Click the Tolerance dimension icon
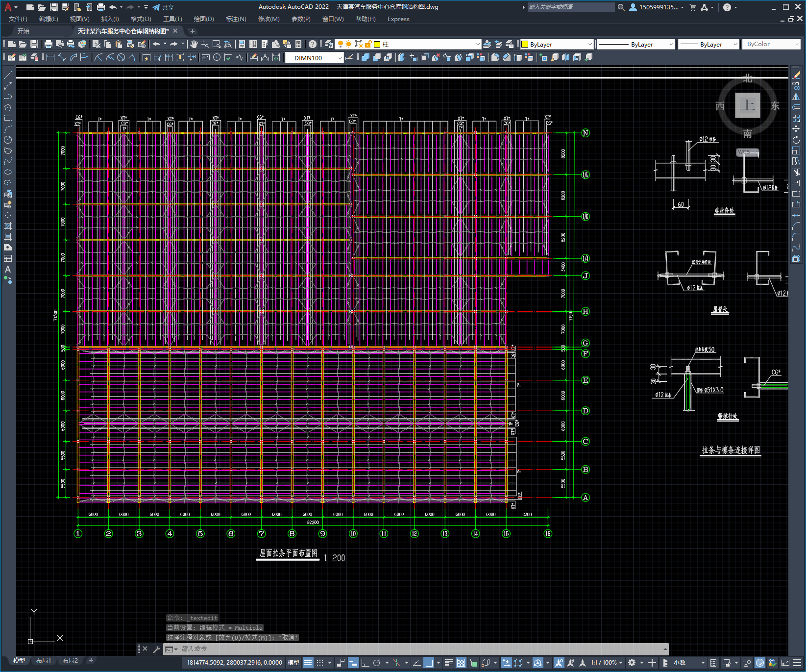The width and height of the screenshot is (806, 672). [205, 57]
